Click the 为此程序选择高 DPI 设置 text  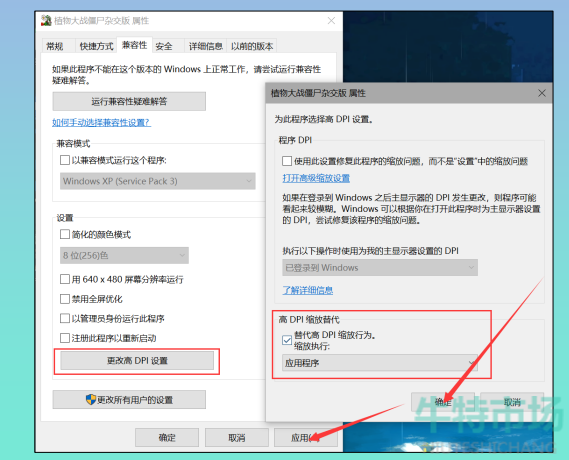click(x=324, y=119)
